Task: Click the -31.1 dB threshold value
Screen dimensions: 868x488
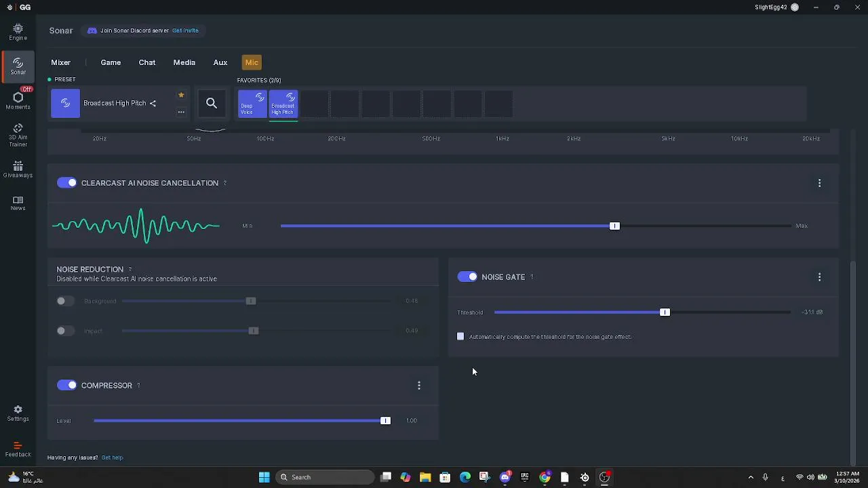Action: (812, 312)
